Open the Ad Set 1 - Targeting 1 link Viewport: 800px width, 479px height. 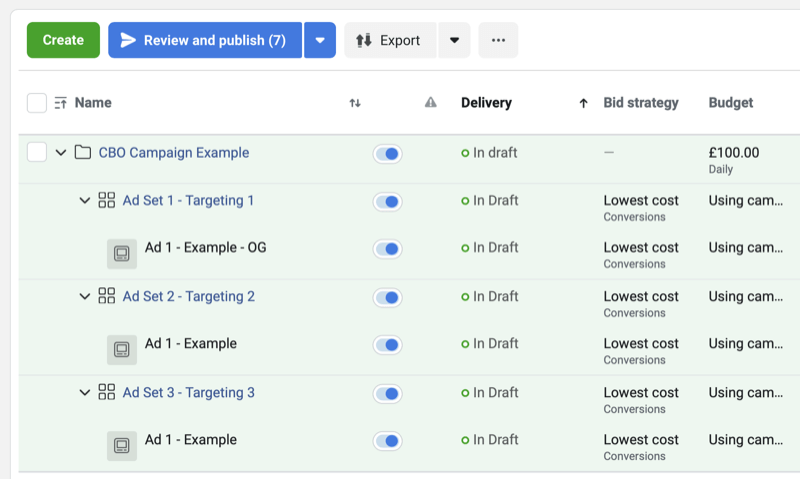pos(188,200)
